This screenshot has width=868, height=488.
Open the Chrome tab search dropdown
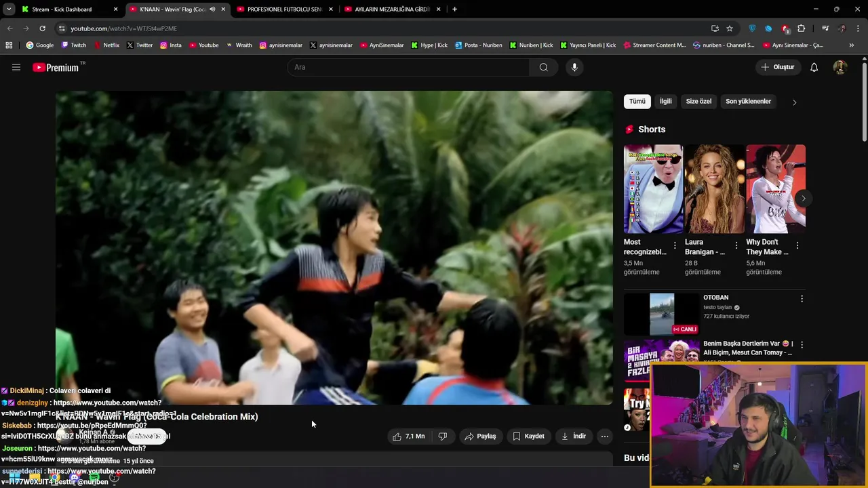point(9,9)
